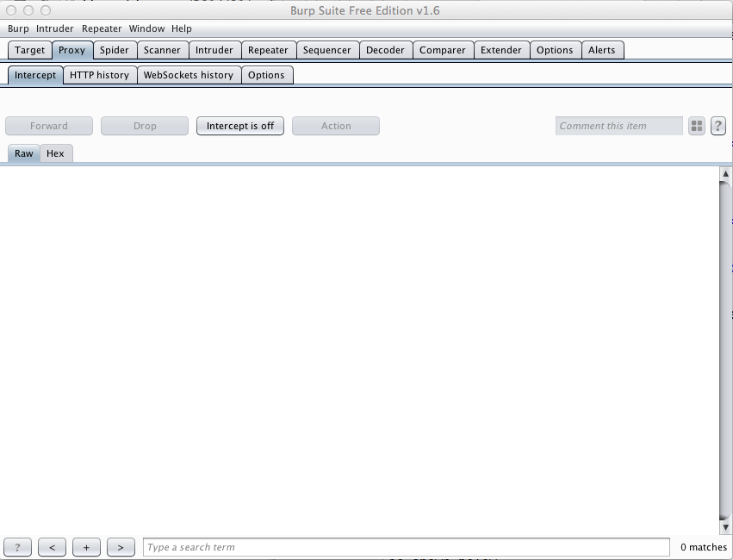Click the highlight color grid icon
The height and width of the screenshot is (560, 733).
coord(697,126)
